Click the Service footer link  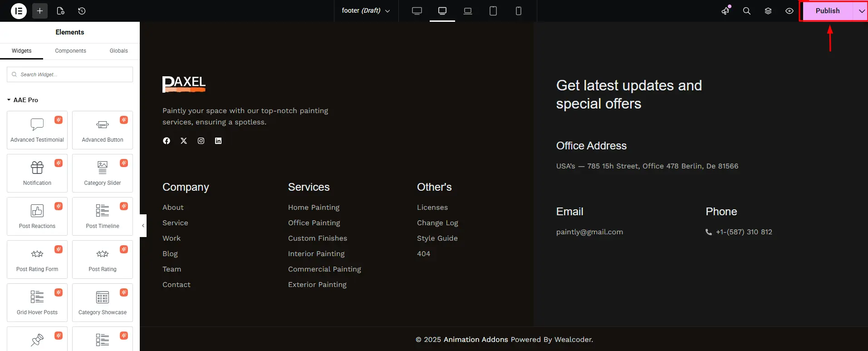[x=175, y=223]
